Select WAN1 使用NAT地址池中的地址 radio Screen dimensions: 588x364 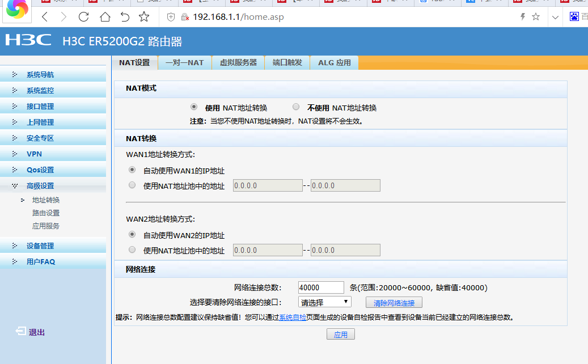point(132,185)
